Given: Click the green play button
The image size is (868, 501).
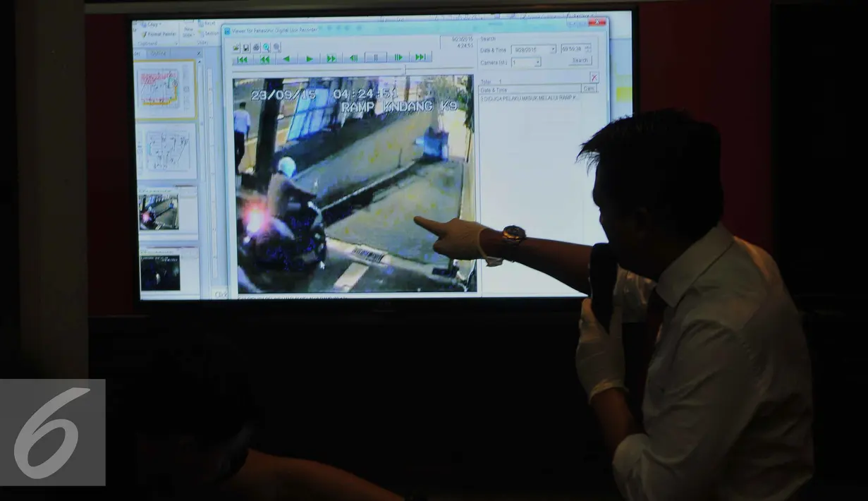Looking at the screenshot, I should click(x=309, y=59).
